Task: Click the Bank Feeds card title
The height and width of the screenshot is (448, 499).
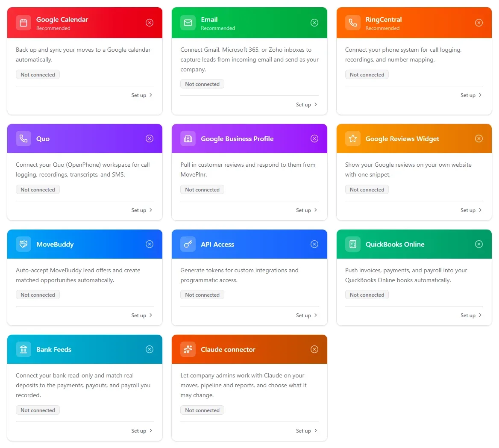Action: point(54,349)
